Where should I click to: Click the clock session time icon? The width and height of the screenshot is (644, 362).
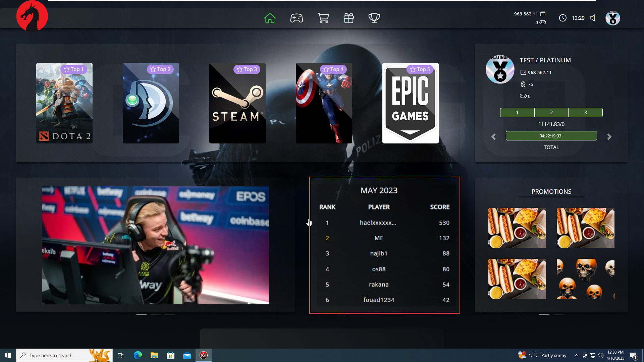point(563,18)
